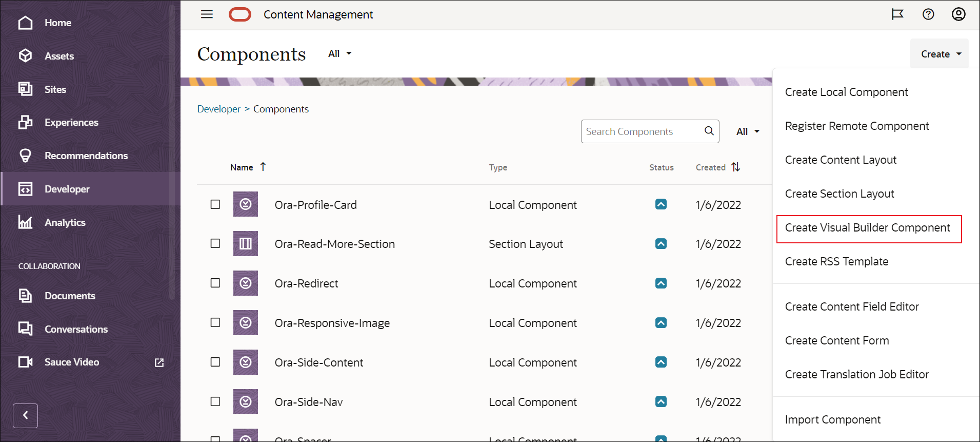The height and width of the screenshot is (442, 980).
Task: Click the Home icon in sidebar
Action: click(26, 23)
